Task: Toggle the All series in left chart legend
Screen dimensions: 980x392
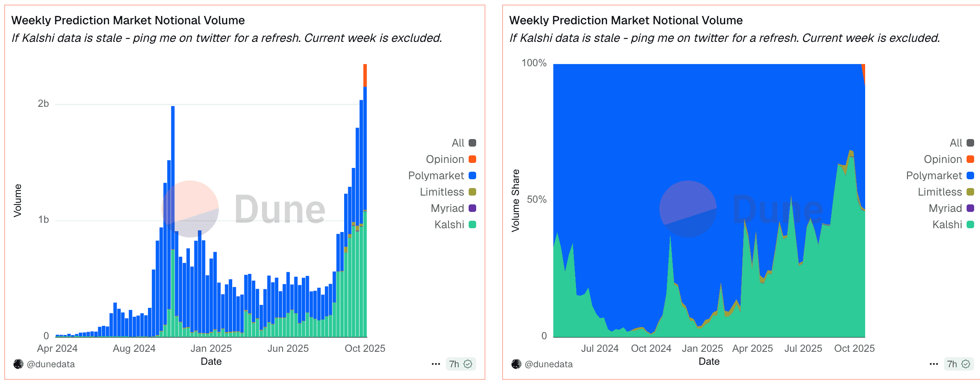Action: click(x=472, y=143)
